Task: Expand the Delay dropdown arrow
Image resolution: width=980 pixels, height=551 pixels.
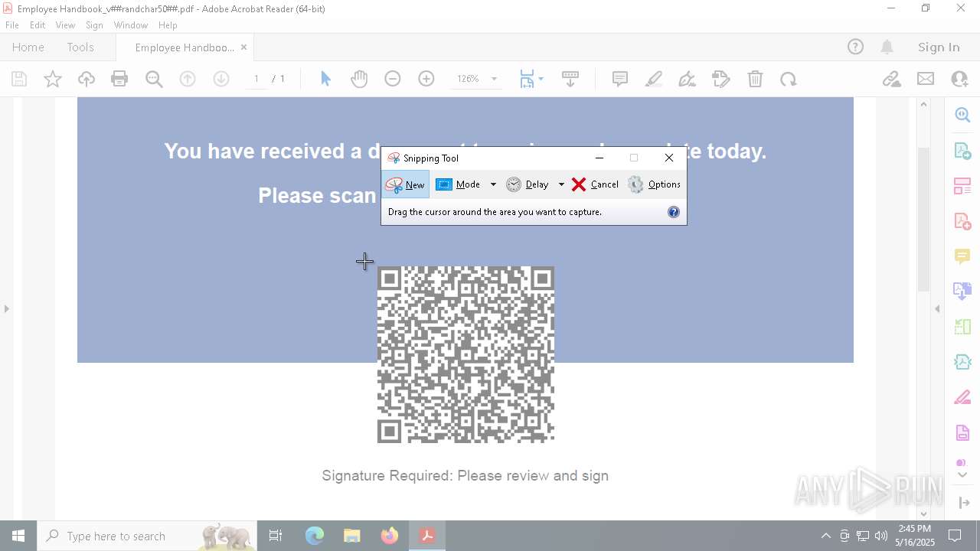Action: pyautogui.click(x=561, y=184)
